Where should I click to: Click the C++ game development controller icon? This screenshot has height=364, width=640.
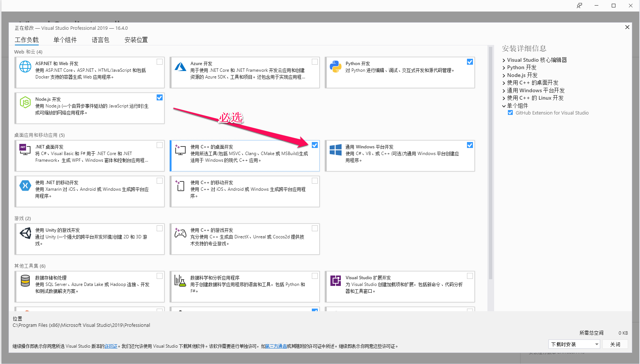tap(180, 233)
